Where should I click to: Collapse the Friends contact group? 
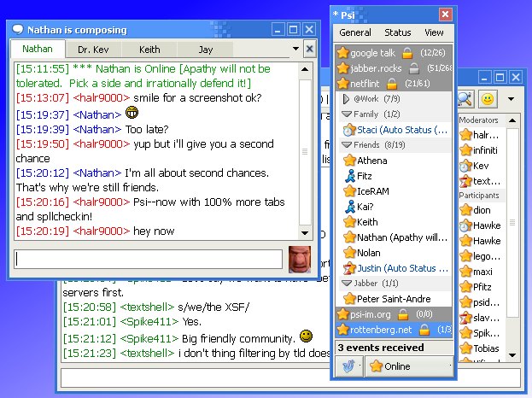(x=347, y=145)
